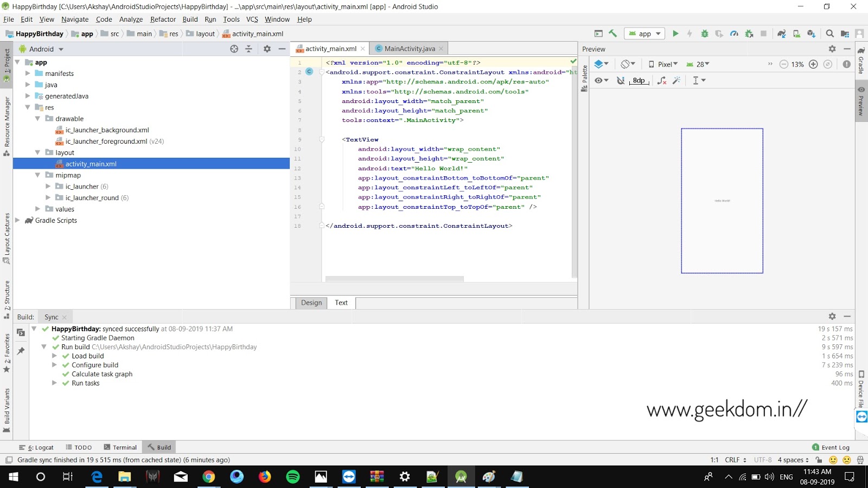Open the Tools menu
The image size is (868, 488).
point(231,19)
